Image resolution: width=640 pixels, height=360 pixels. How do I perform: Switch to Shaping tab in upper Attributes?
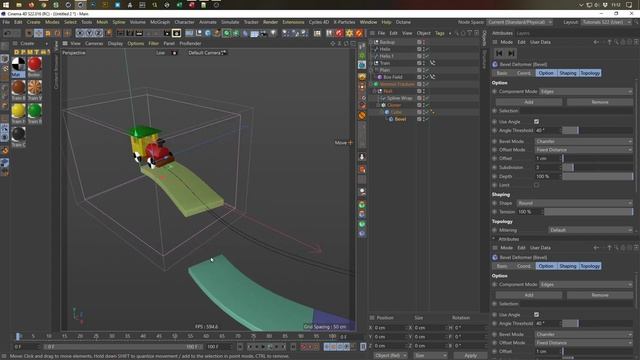(568, 73)
